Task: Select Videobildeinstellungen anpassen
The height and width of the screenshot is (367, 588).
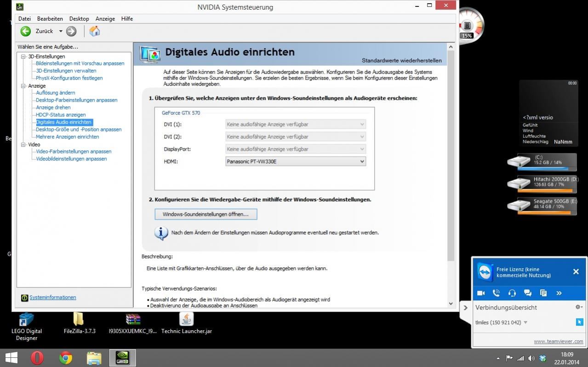Action: tap(71, 159)
